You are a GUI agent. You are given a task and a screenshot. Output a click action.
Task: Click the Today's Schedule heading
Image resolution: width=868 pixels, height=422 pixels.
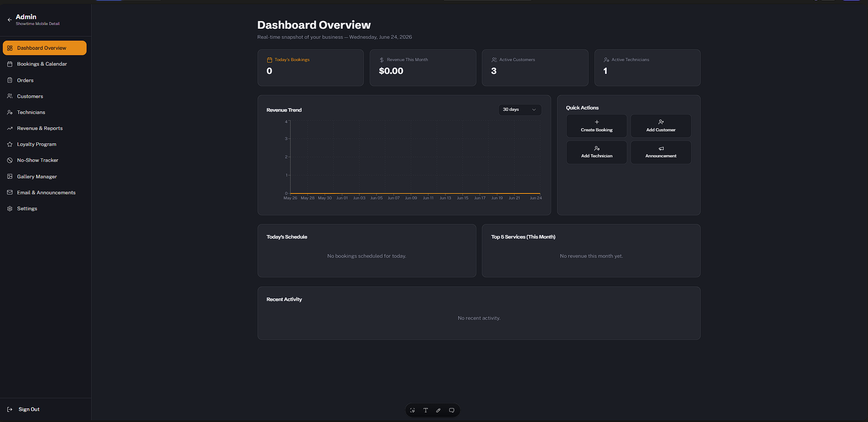click(x=287, y=237)
